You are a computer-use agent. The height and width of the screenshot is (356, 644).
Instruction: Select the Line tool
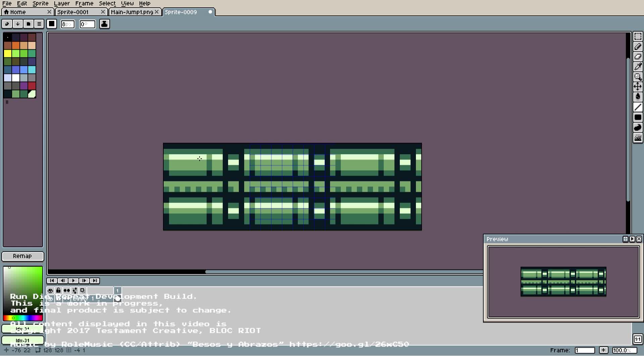click(x=638, y=107)
